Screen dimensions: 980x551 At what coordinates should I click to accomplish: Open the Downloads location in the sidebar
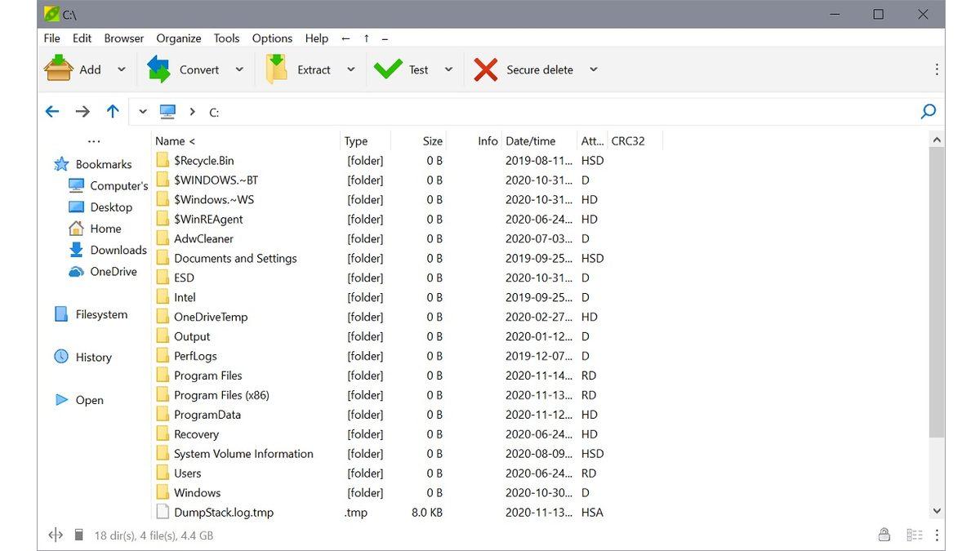[x=119, y=250]
